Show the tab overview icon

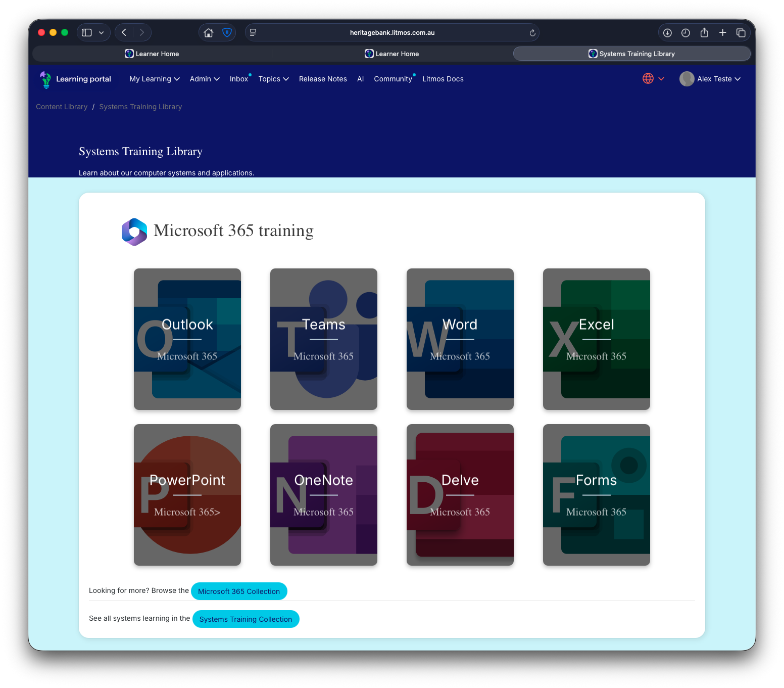[741, 33]
